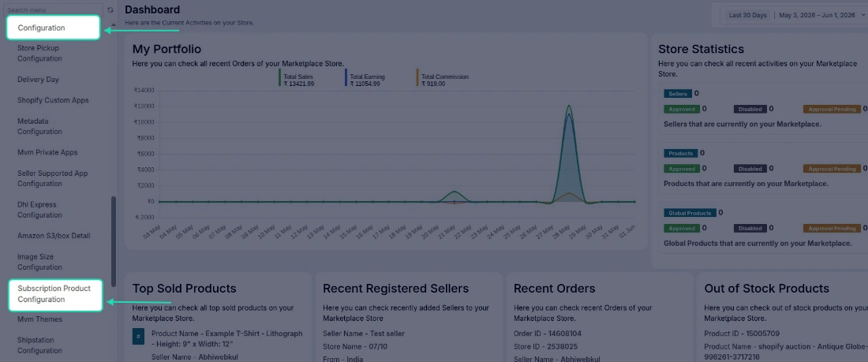The width and height of the screenshot is (868, 362).
Task: Click the refresh icon beside menu search
Action: point(110,10)
